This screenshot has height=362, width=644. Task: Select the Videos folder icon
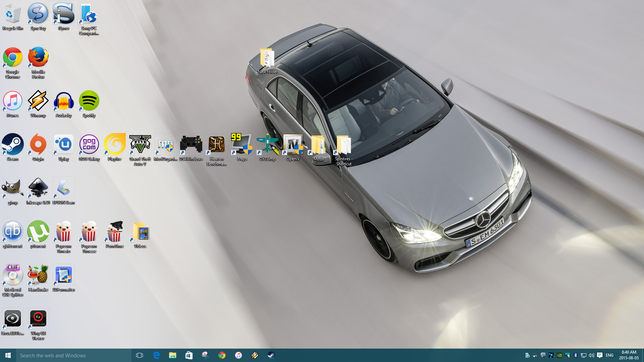point(140,235)
